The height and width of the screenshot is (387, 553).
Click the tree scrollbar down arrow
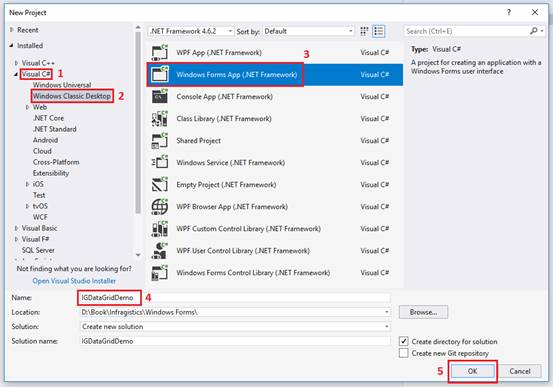138,255
